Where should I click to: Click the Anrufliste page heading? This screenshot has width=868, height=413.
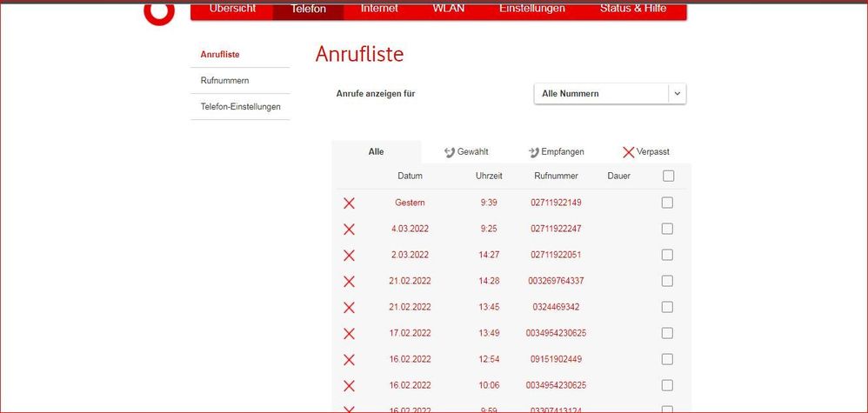point(359,54)
